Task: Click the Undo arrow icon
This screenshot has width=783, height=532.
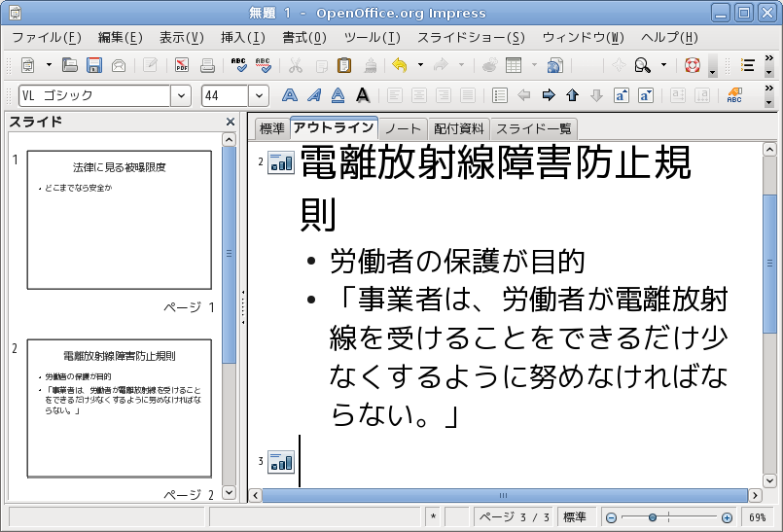Action: coord(399,65)
